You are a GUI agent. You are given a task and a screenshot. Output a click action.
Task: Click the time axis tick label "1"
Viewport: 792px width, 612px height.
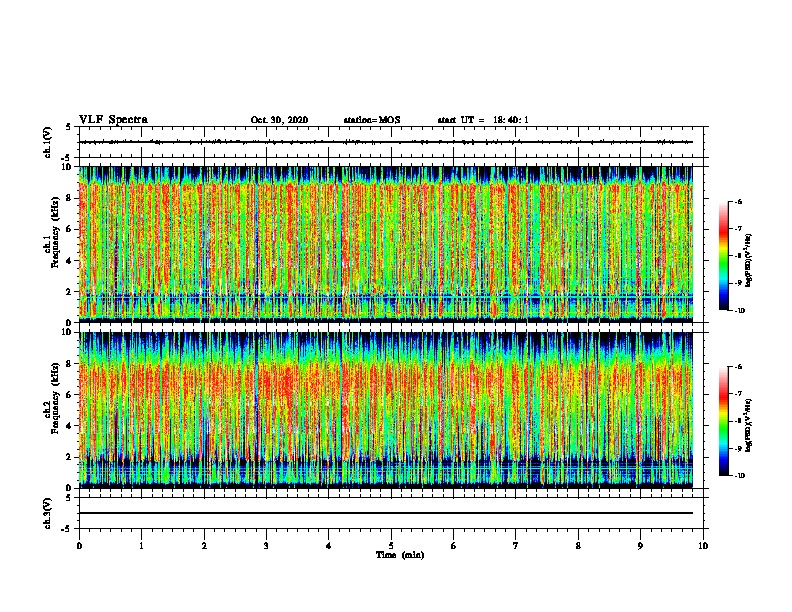pyautogui.click(x=142, y=546)
